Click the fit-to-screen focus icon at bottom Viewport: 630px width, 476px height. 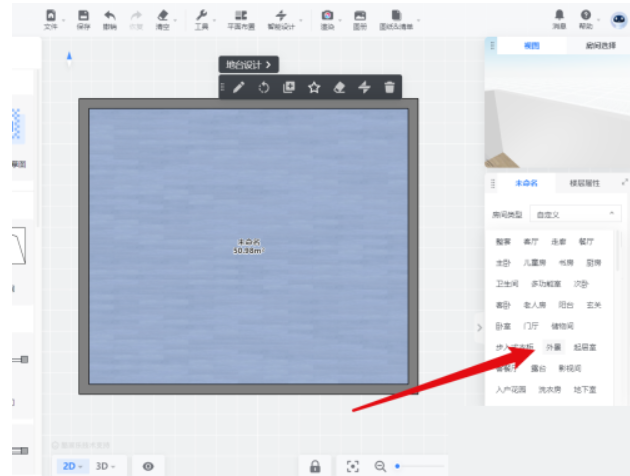click(353, 466)
